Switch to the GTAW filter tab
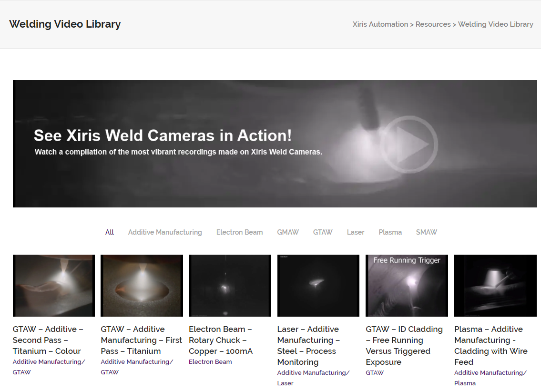This screenshot has height=392, width=541. pos(323,232)
